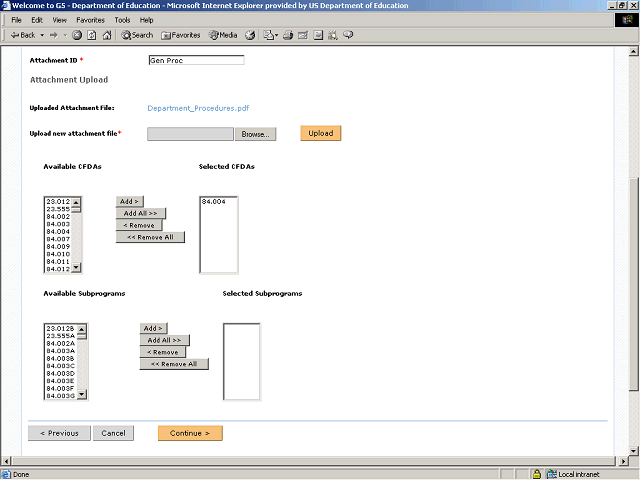The width and height of the screenshot is (640, 480).
Task: Click Remove All for Subprograms
Action: 175,364
